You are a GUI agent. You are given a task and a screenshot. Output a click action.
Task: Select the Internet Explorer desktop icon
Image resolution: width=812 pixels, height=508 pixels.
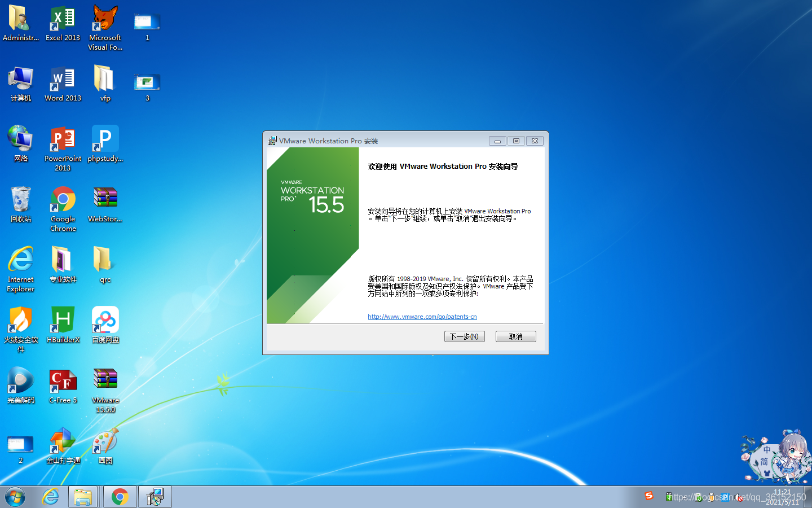[20, 270]
